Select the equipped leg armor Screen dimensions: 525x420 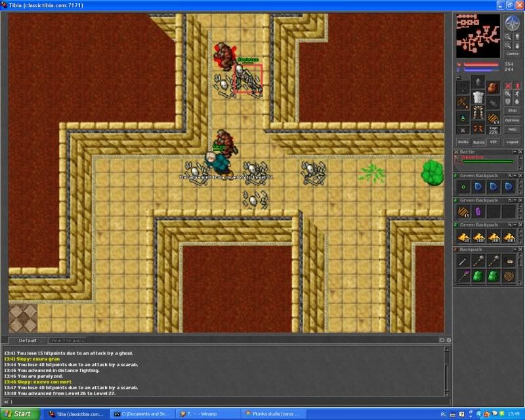tap(478, 112)
